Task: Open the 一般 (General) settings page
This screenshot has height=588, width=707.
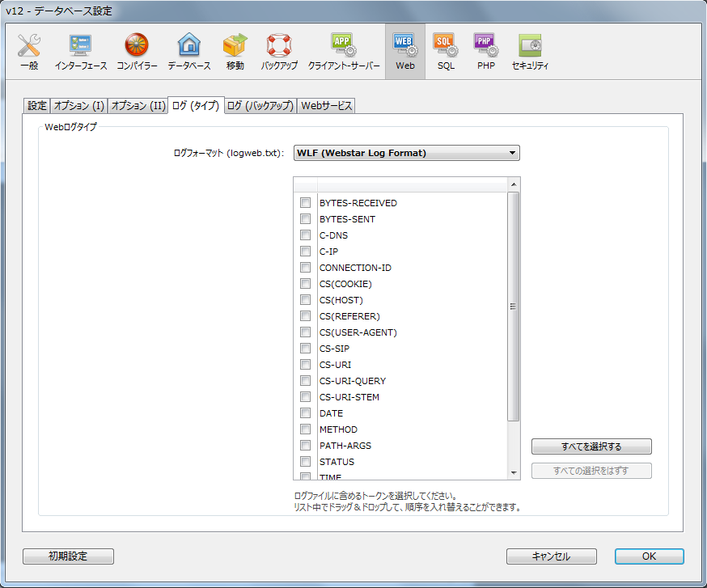Action: pyautogui.click(x=29, y=52)
